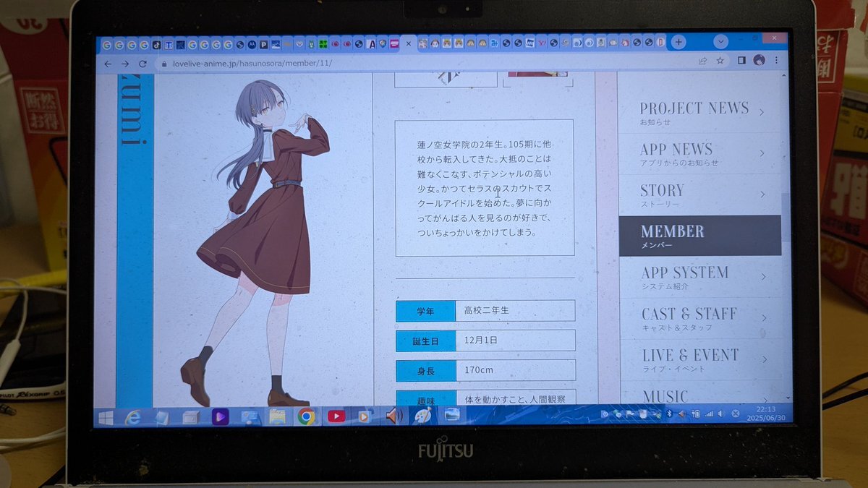Open CAST & STAFF from the side menu
Viewport: 868px width, 488px height.
(700, 318)
